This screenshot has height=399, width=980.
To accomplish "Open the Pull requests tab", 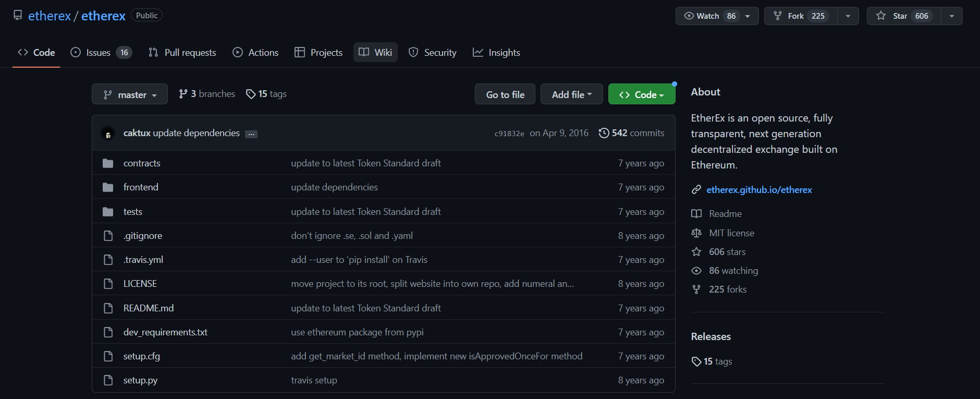I will click(x=182, y=52).
